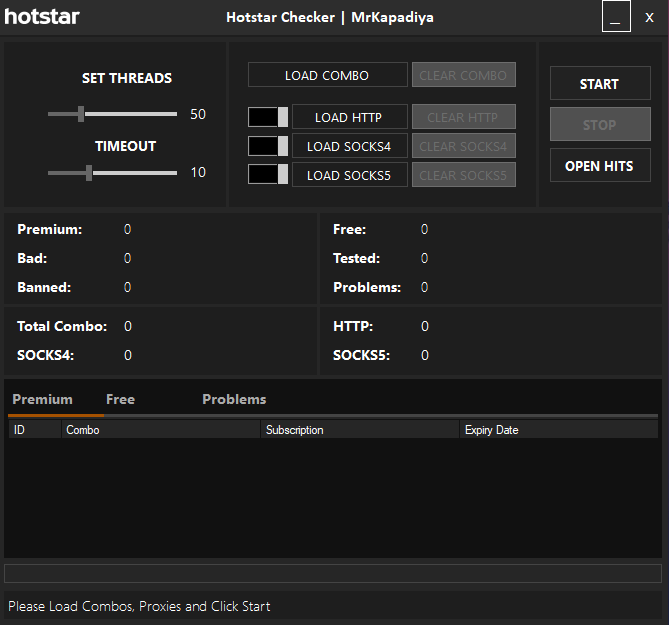Switch to the Premium results tab
This screenshot has height=625, width=669.
pyautogui.click(x=43, y=399)
